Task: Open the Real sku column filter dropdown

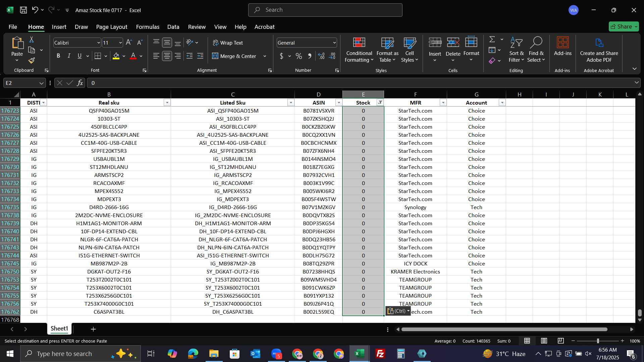Action: pyautogui.click(x=167, y=103)
